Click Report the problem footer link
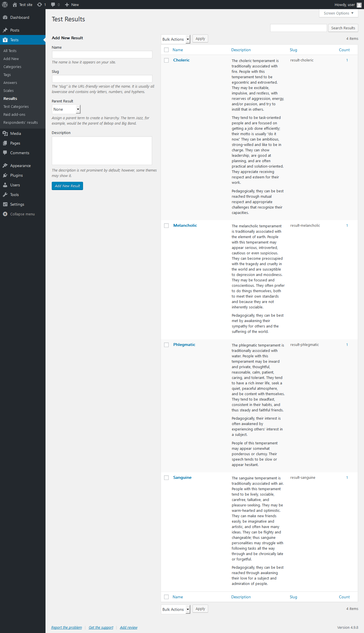This screenshot has width=364, height=633. tap(67, 627)
